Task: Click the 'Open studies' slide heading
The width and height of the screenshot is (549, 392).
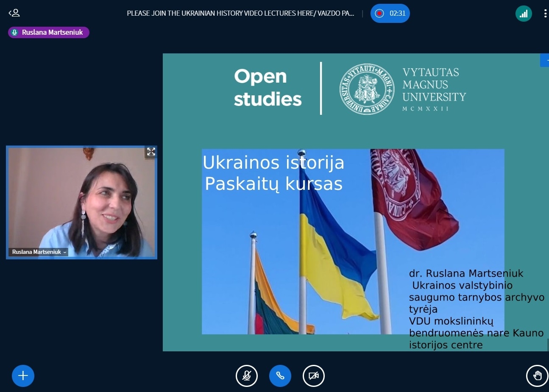Action: pyautogui.click(x=268, y=88)
